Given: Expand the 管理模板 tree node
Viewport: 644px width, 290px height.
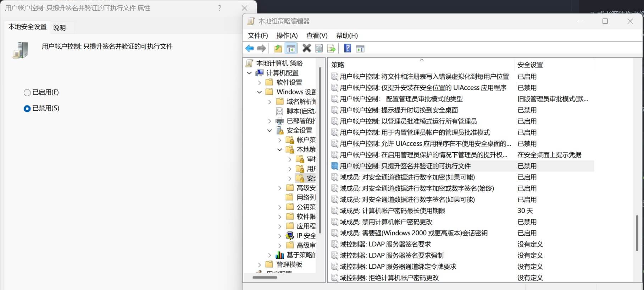Looking at the screenshot, I should (x=259, y=265).
